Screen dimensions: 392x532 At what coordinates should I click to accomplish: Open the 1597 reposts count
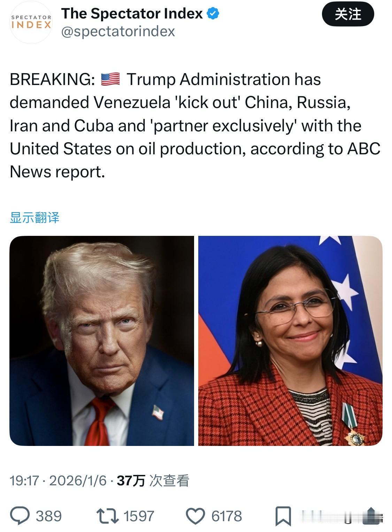click(139, 516)
